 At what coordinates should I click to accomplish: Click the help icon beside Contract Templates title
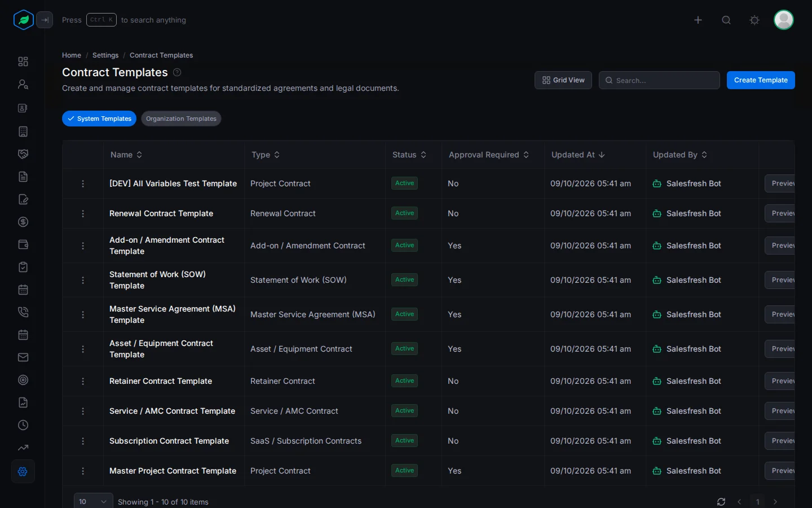(x=177, y=72)
